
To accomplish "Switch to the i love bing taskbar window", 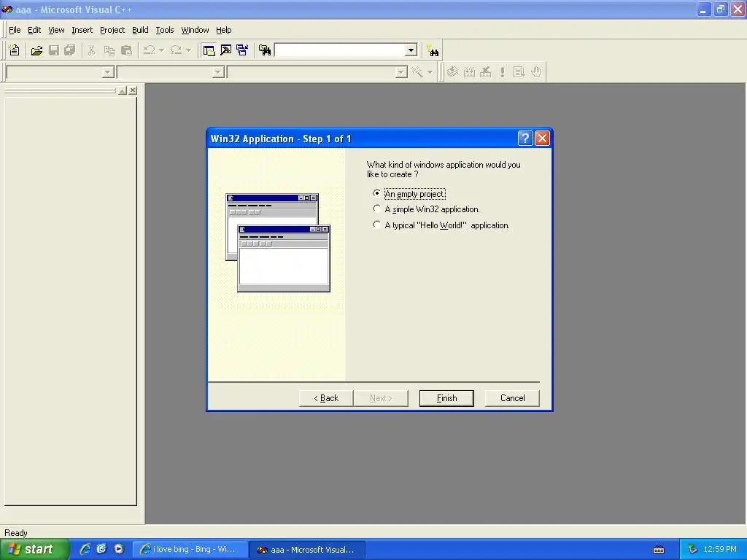I will tap(190, 549).
